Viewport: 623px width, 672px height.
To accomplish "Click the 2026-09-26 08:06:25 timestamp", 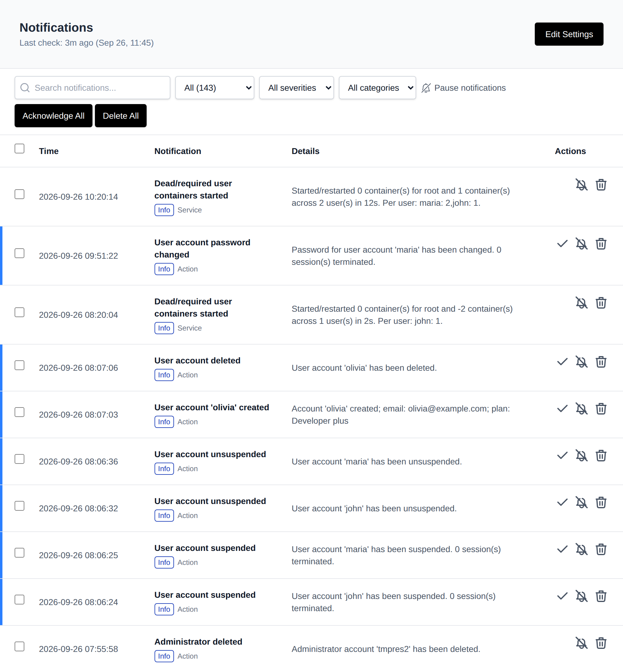I will (78, 555).
